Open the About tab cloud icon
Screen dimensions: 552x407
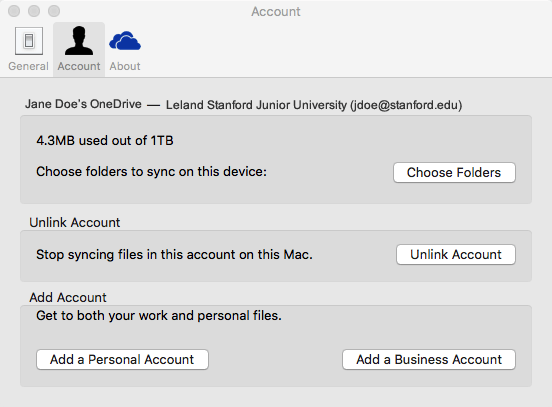coord(125,41)
